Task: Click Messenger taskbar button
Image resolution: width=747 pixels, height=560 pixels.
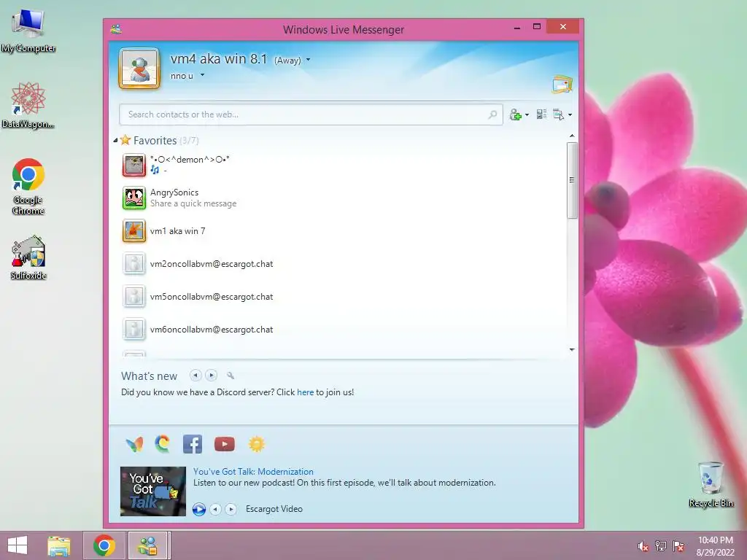Action: pos(147,545)
